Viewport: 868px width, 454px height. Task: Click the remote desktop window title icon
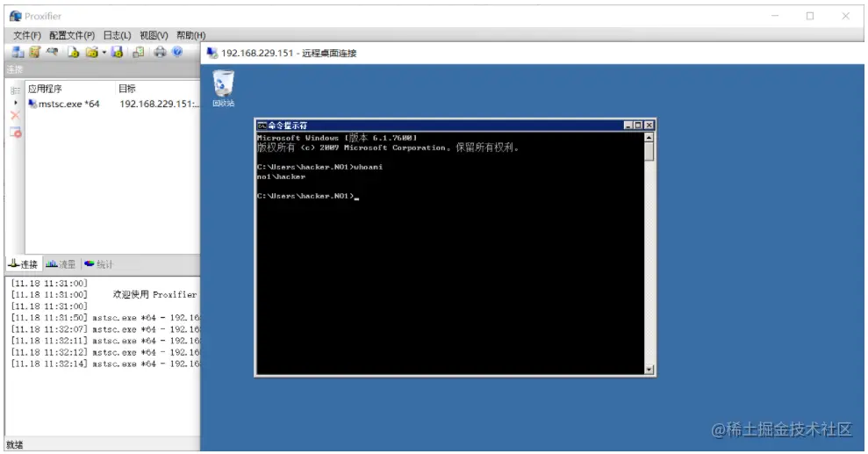[x=212, y=54]
